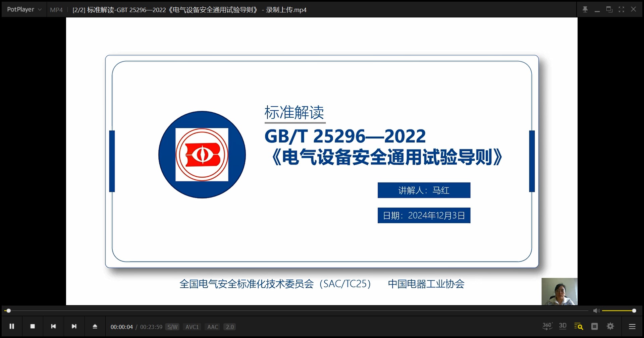644x338 pixels.
Task: Click the MP4 format label
Action: pyautogui.click(x=56, y=10)
